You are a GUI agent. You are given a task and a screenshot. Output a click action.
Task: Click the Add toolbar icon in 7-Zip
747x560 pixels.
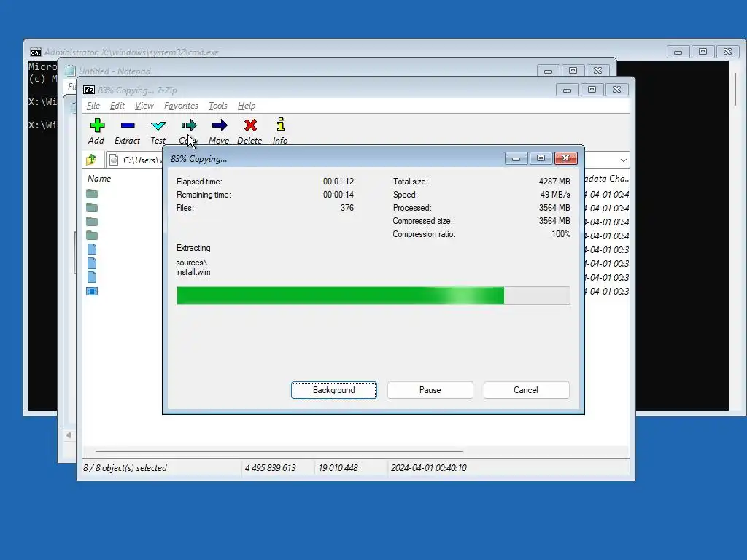click(97, 125)
